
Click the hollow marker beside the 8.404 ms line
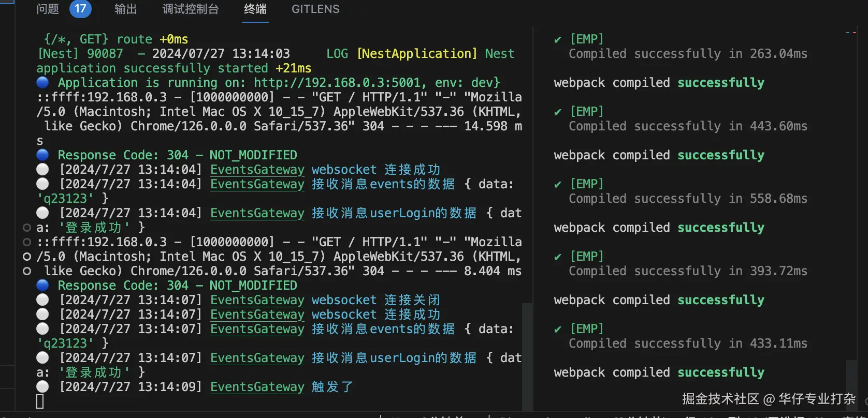[x=27, y=271]
